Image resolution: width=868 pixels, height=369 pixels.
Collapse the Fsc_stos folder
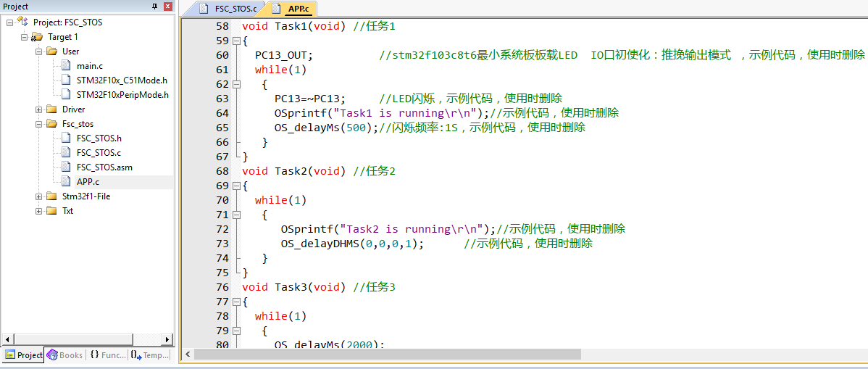click(x=38, y=124)
